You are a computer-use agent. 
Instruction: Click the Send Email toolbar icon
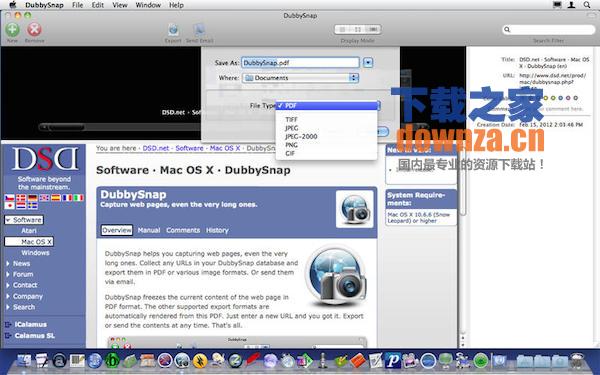(199, 30)
